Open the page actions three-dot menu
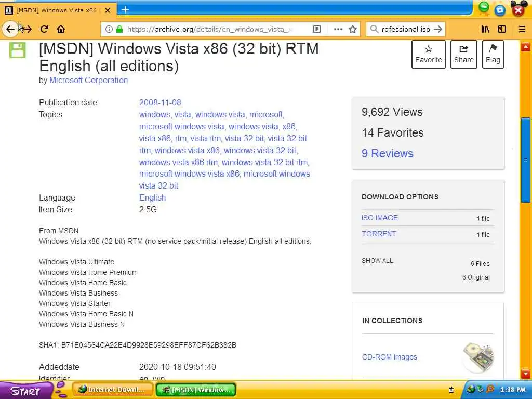 (338, 29)
